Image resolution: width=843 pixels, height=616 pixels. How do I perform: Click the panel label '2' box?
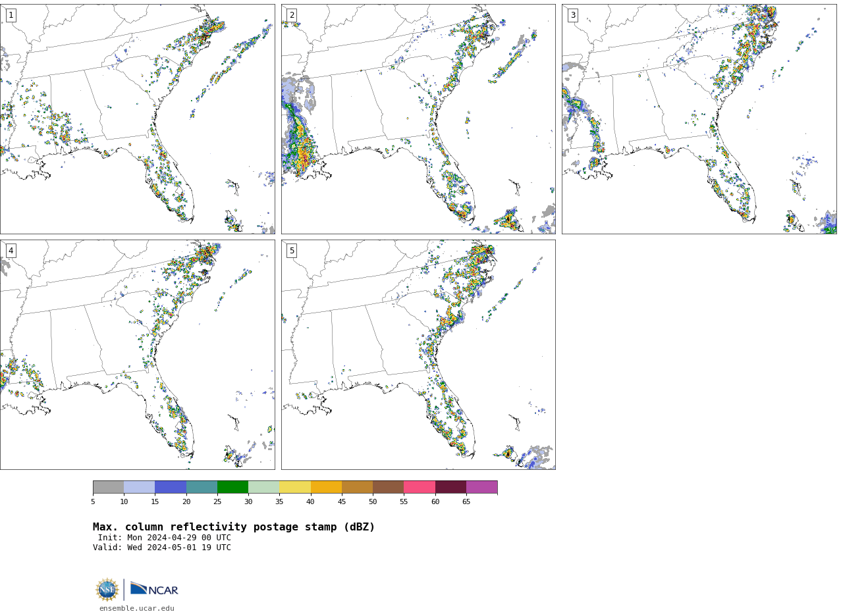click(292, 15)
